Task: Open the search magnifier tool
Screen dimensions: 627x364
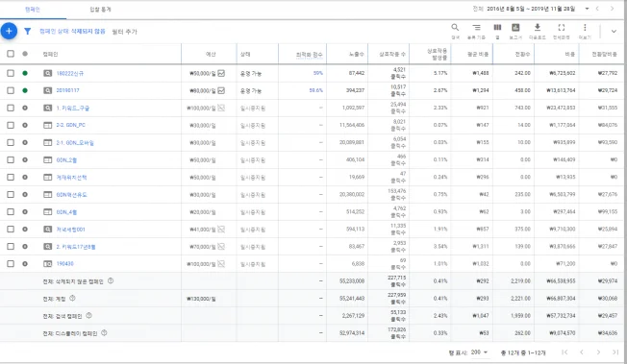Action: pyautogui.click(x=455, y=27)
